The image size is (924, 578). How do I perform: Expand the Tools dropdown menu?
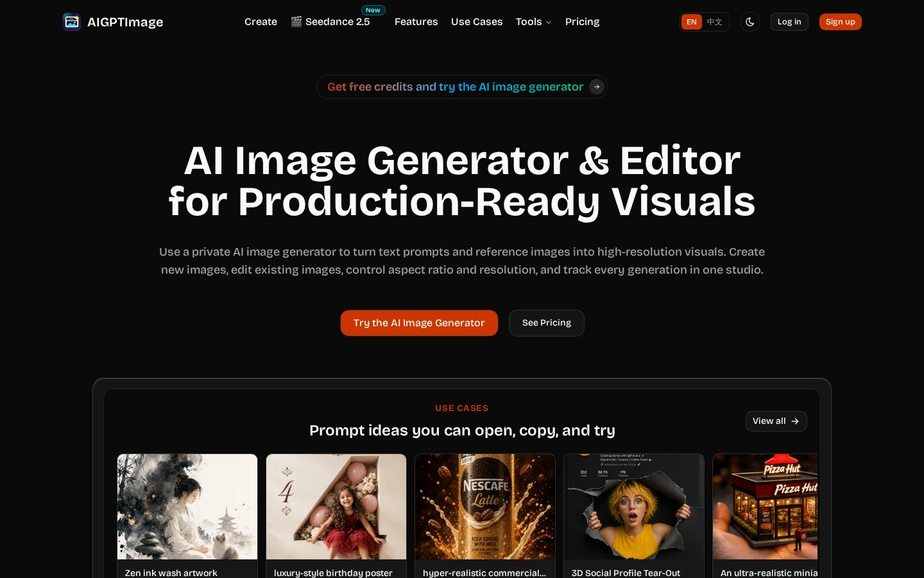coord(533,22)
